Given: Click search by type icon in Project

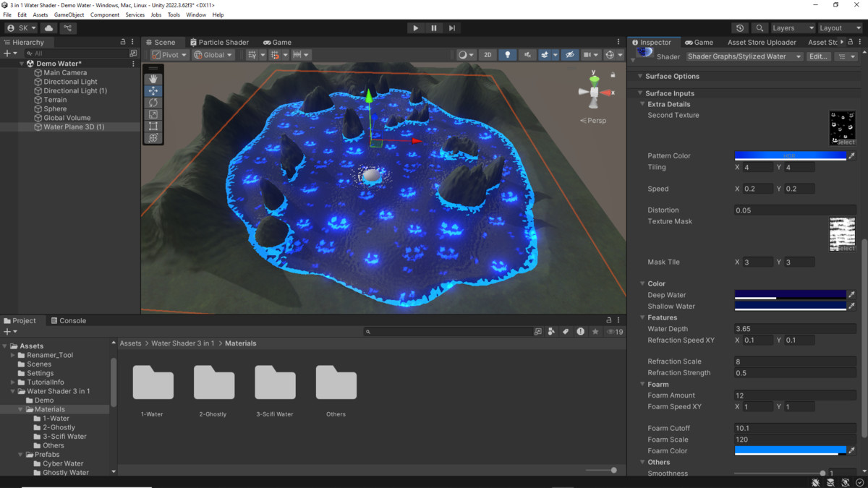Looking at the screenshot, I should (551, 332).
